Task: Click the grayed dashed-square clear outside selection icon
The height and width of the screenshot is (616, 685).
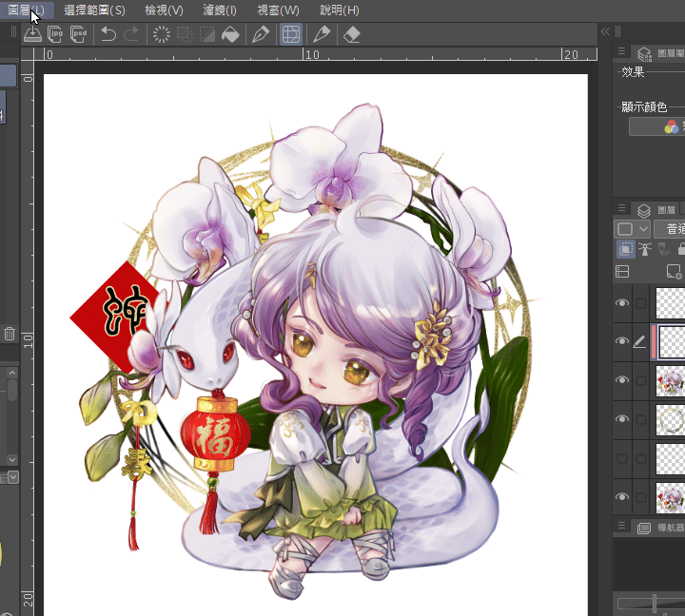Action: pyautogui.click(x=185, y=34)
